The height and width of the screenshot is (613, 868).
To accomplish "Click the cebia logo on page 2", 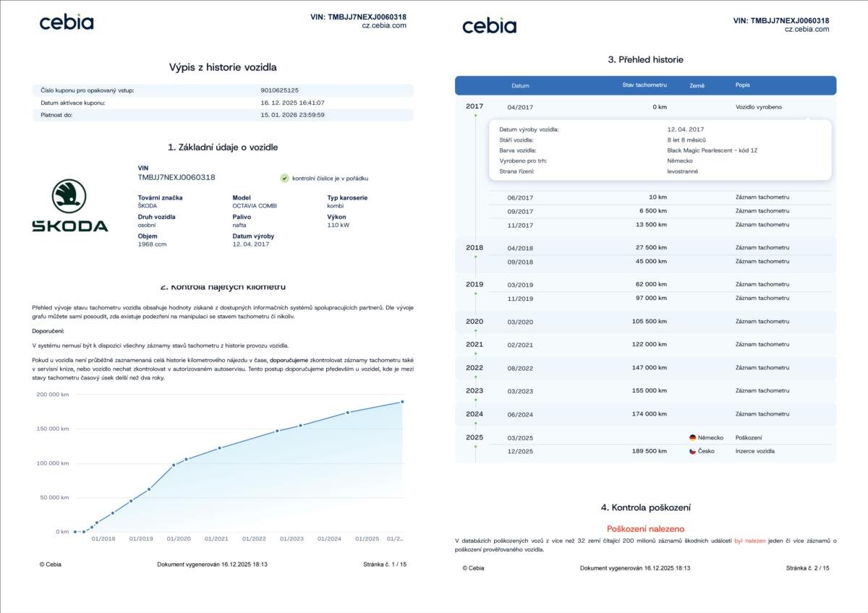I will pyautogui.click(x=489, y=26).
